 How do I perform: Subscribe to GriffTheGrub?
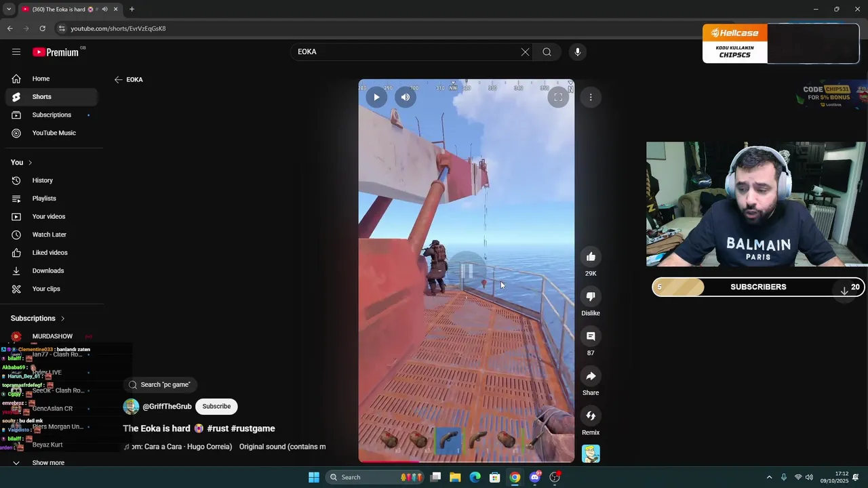tap(216, 407)
